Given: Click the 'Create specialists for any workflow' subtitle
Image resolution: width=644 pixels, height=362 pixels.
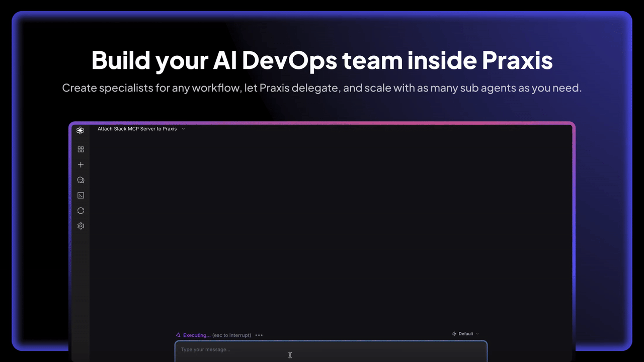Looking at the screenshot, I should click(322, 88).
